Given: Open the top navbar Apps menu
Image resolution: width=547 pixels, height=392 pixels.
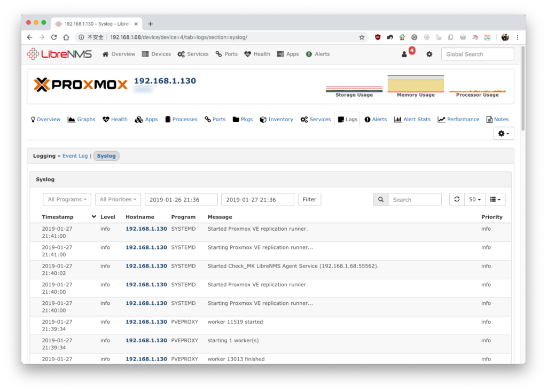Looking at the screenshot, I should (x=288, y=54).
